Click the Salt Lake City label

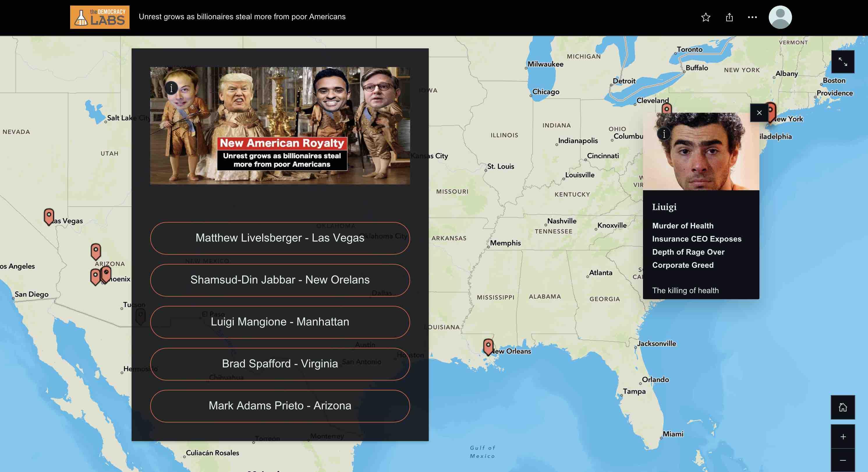[128, 118]
